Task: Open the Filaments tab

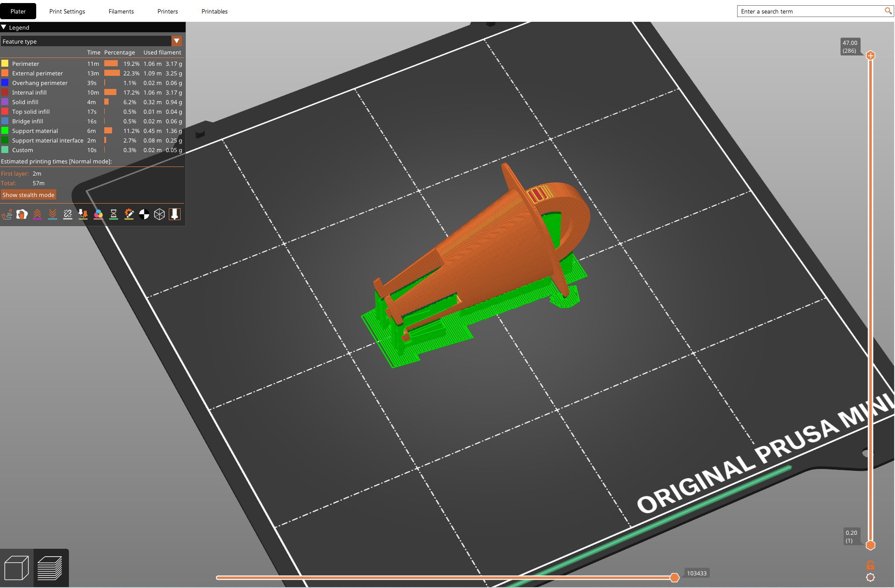Action: 121,11
